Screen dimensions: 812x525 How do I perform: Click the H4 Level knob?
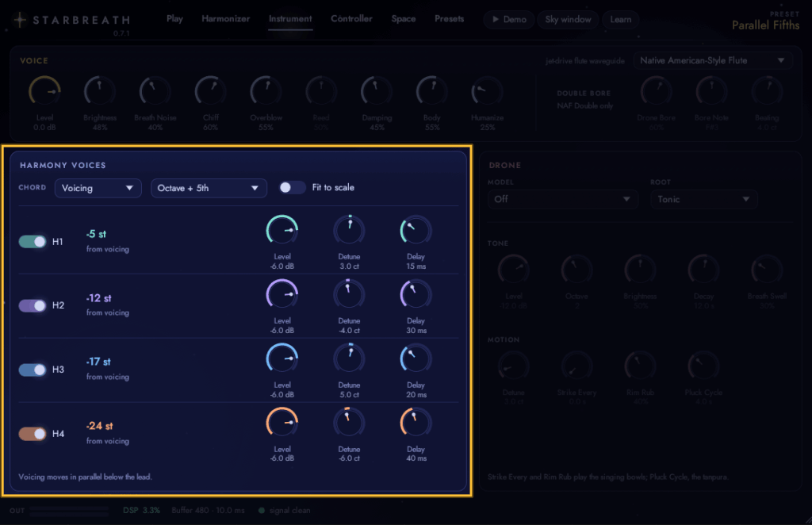(x=282, y=423)
